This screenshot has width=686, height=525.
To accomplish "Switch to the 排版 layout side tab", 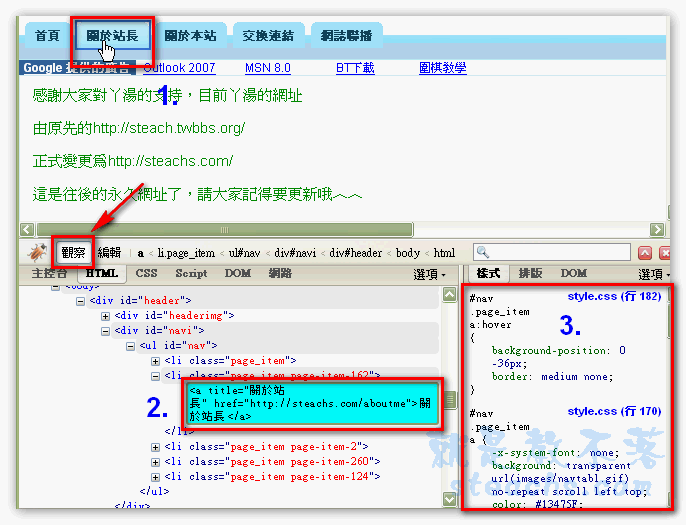I will click(530, 273).
